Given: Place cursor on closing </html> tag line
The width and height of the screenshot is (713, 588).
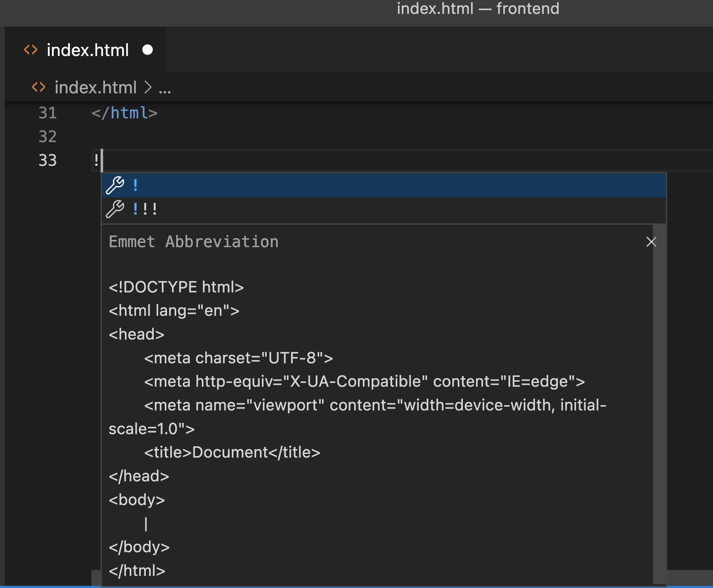Looking at the screenshot, I should click(125, 113).
